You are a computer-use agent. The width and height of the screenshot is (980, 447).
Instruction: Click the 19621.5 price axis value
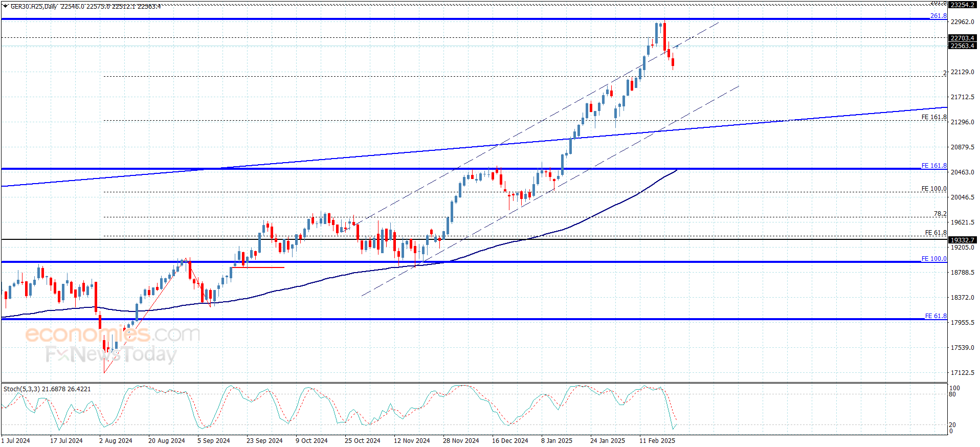point(962,222)
